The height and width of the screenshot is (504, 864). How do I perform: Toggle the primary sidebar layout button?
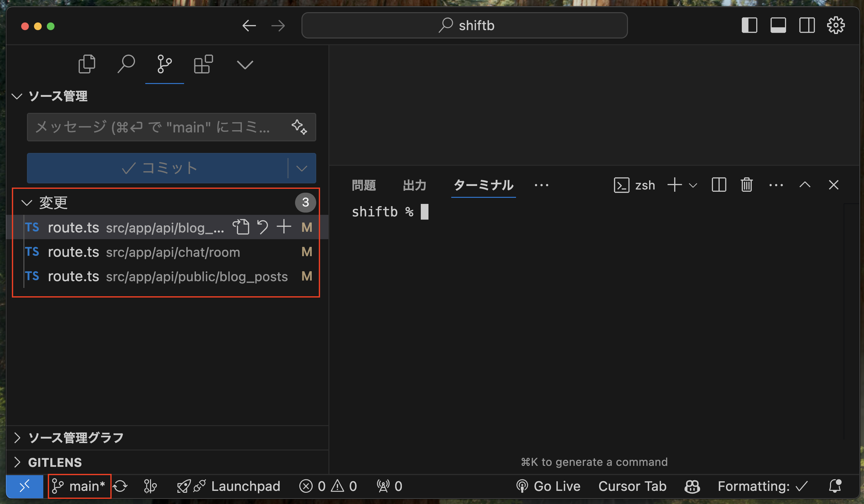click(749, 25)
